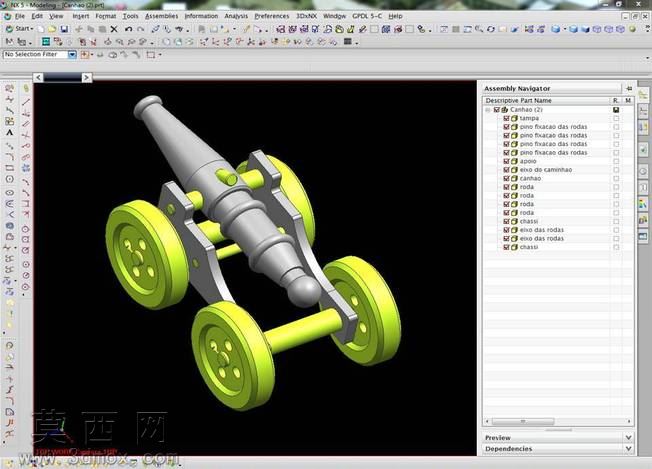Copy selection using the Copy icon
Viewport: 652px width, 469px height.
(x=91, y=29)
